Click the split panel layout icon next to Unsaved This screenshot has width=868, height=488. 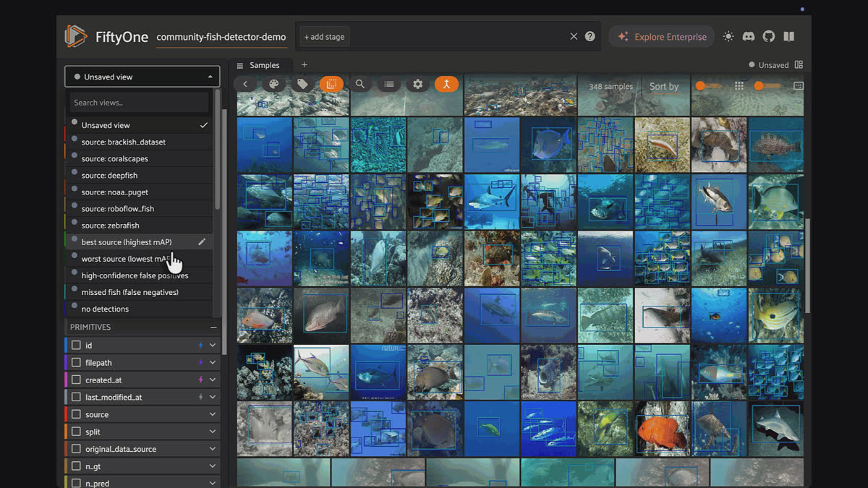point(799,64)
